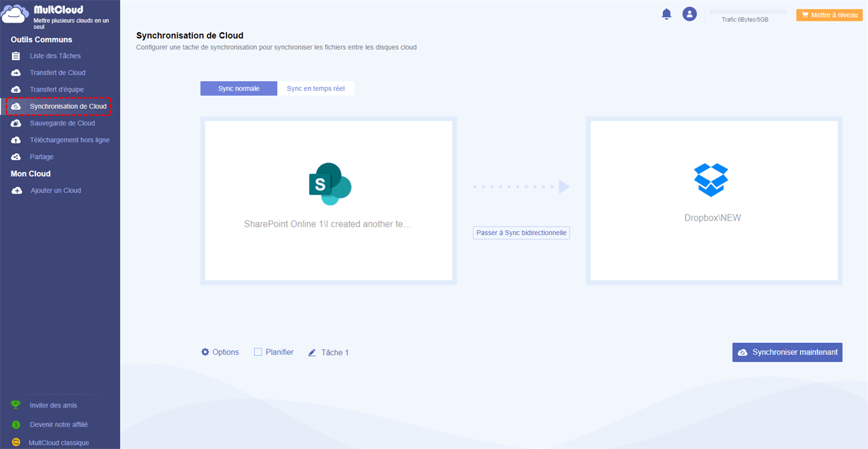Viewport: 868px width, 449px height.
Task: Click Passer à Sync bidirectionnelle
Action: pos(521,233)
